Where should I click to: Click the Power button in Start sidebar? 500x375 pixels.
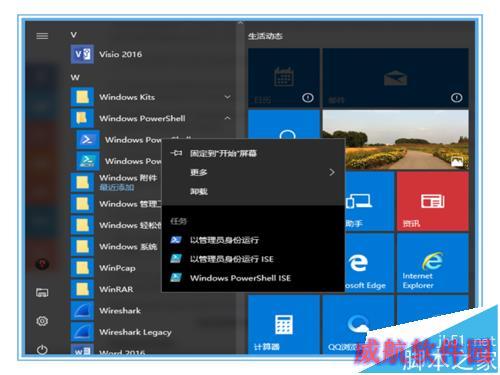pyautogui.click(x=42, y=350)
